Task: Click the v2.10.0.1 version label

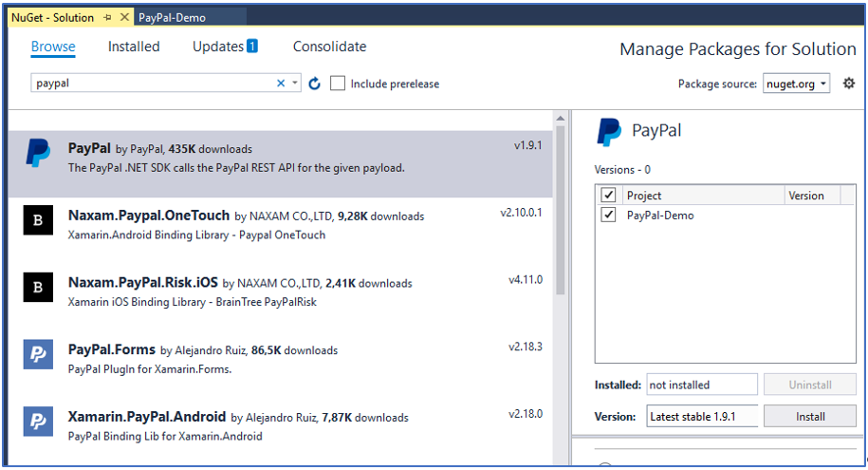Action: coord(521,213)
